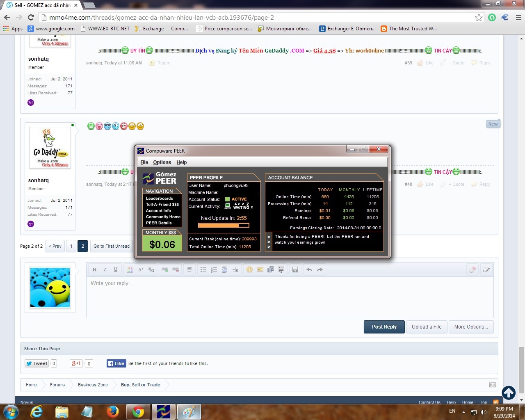Go to Forums in the breadcrumb
525x420 pixels.
(57, 385)
